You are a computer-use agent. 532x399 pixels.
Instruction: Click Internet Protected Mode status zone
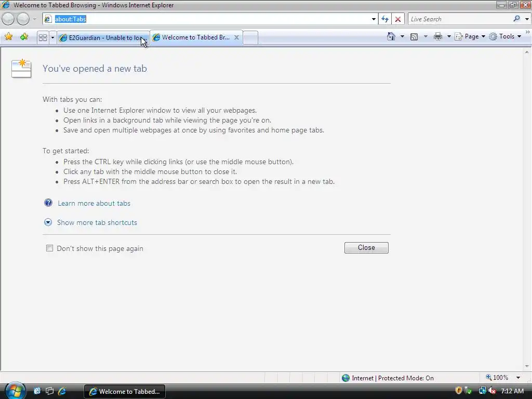click(x=388, y=378)
